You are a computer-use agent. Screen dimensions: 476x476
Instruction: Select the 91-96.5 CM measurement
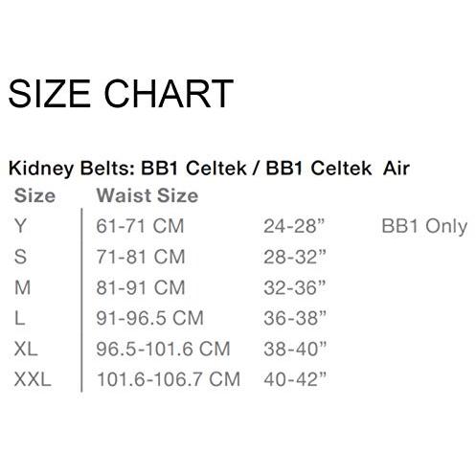click(149, 318)
